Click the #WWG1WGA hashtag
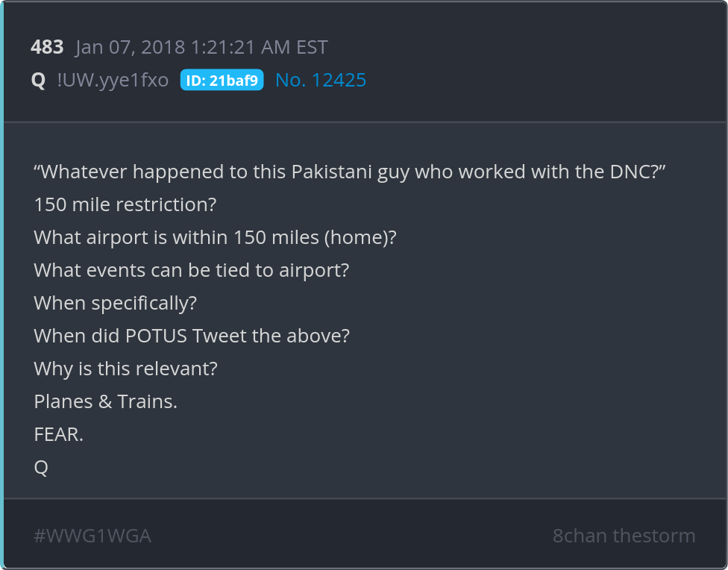This screenshot has width=728, height=570. click(92, 536)
